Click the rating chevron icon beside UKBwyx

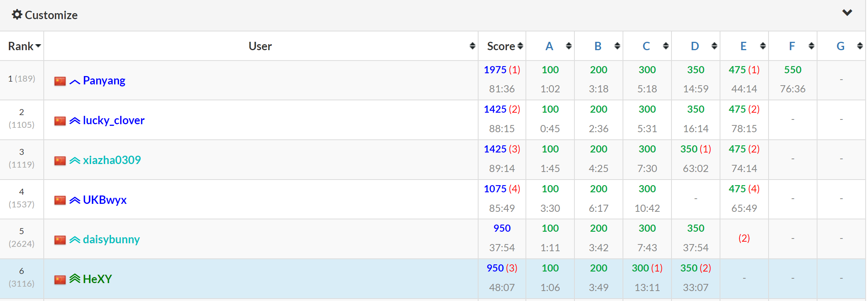coord(75,200)
